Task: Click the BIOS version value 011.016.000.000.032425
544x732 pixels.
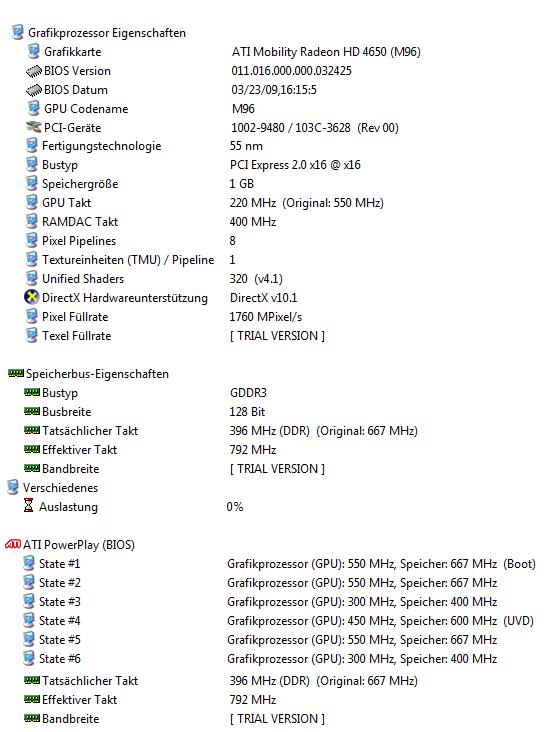Action: (291, 71)
